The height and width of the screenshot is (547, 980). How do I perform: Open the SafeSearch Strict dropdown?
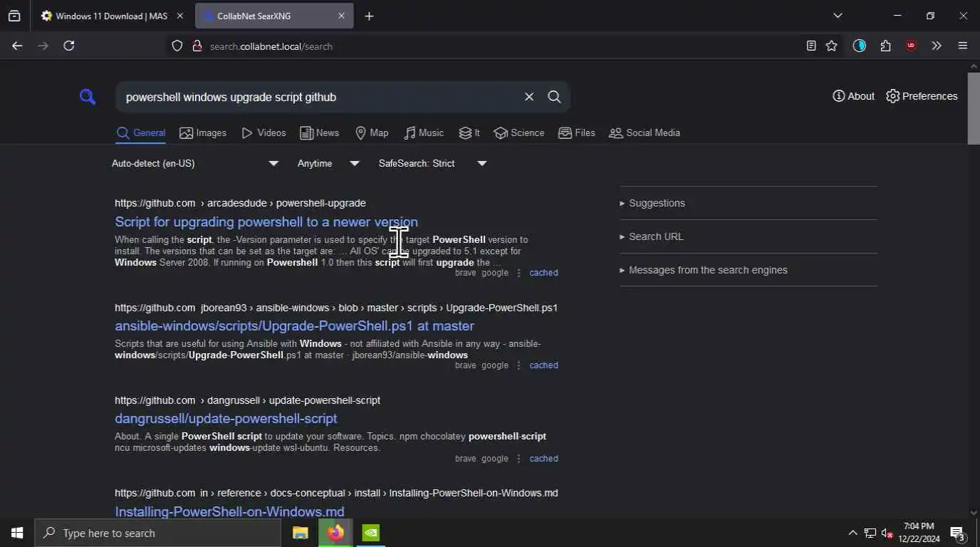432,164
